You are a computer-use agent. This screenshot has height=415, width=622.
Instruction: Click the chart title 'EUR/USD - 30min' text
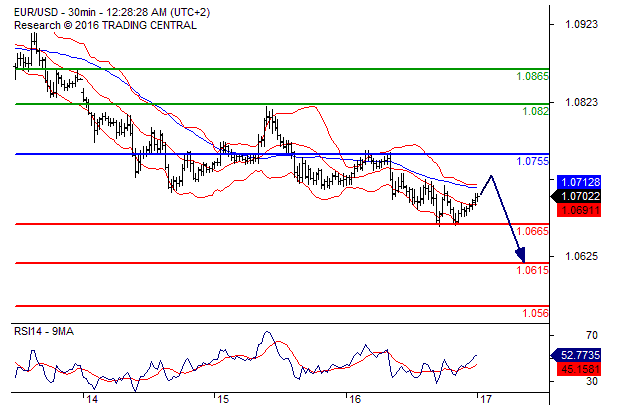pos(54,12)
